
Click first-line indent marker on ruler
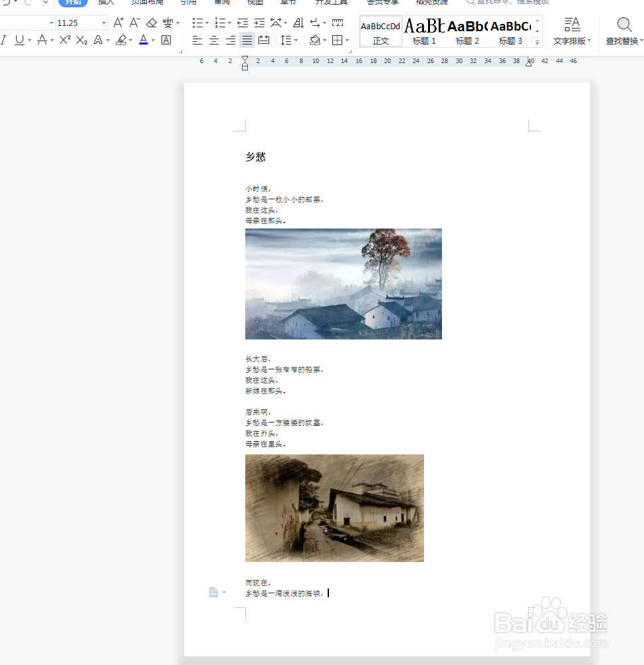pyautogui.click(x=245, y=58)
